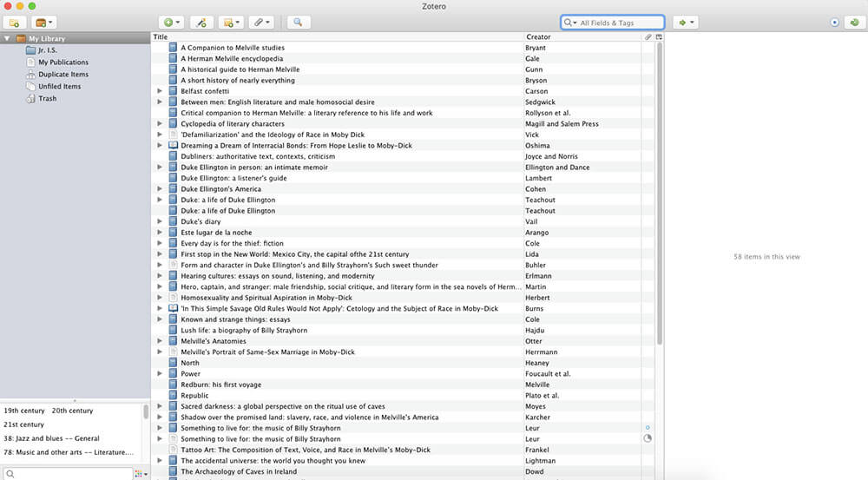The height and width of the screenshot is (480, 868).
Task: Expand the Duke's diary item
Action: click(x=160, y=221)
